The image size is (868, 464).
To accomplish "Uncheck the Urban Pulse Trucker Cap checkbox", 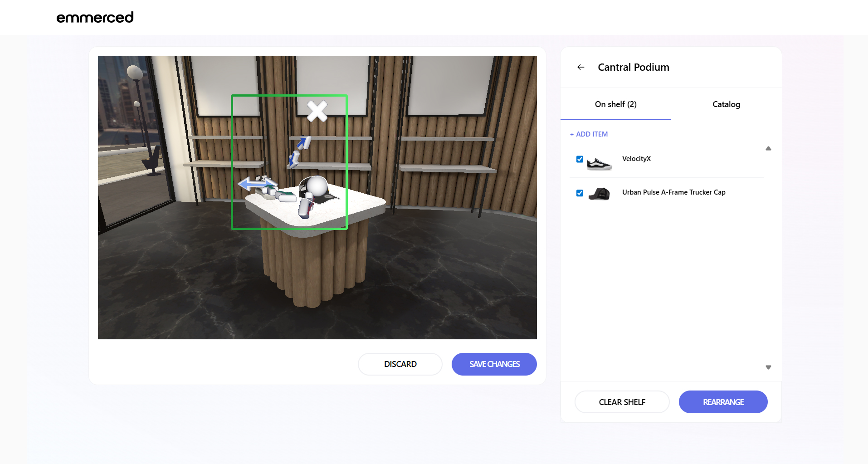I will tap(580, 193).
